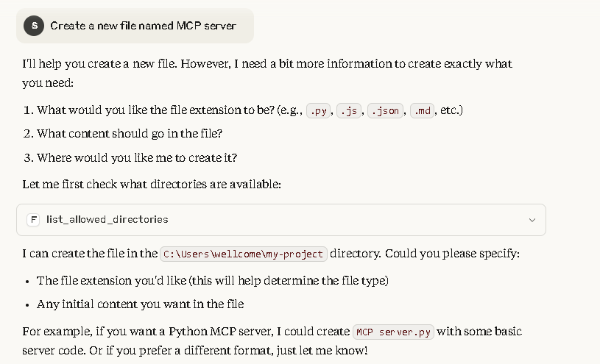Viewport: 600px width, 364px height.
Task: Click the "What content should go in the file?" item
Action: click(x=130, y=134)
